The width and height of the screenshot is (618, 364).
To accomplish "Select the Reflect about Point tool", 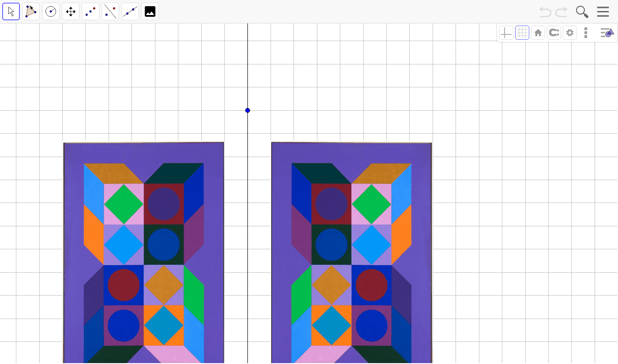I will click(x=90, y=11).
